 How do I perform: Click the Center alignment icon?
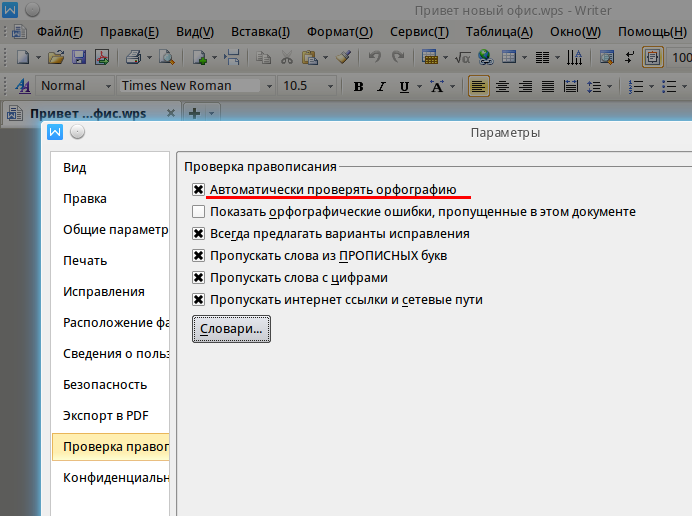502,87
